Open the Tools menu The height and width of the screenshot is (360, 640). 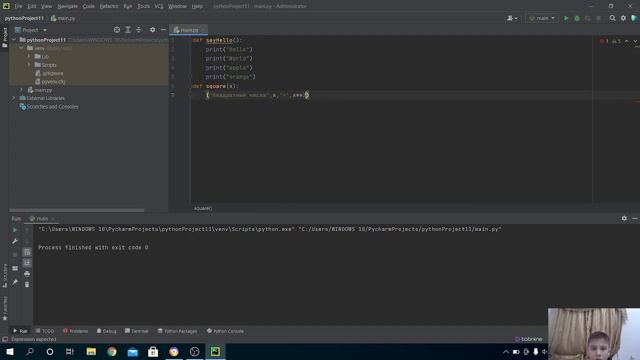[x=143, y=6]
